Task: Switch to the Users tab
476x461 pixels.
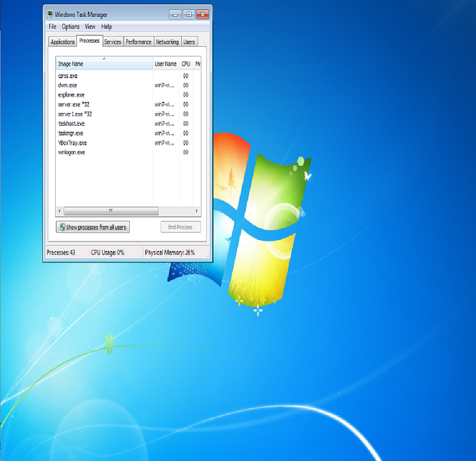Action: 189,42
